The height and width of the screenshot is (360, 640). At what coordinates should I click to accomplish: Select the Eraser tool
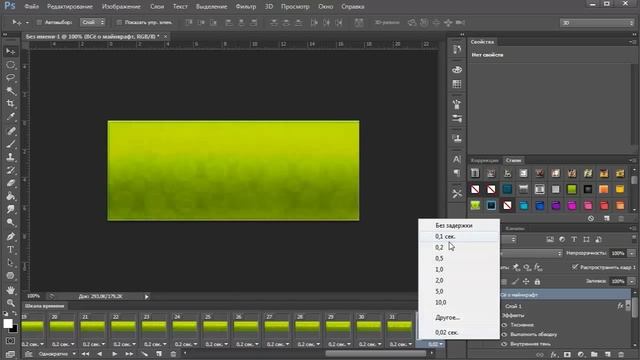11,183
